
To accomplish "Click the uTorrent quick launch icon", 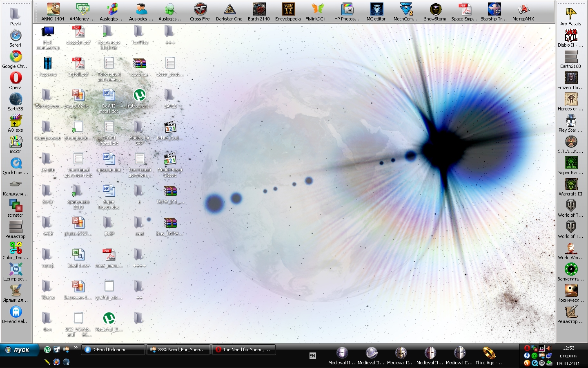I will click(x=47, y=350).
